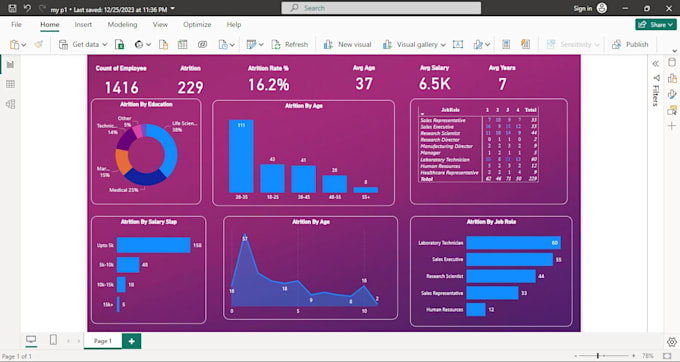Click the 26-35 bar in Attrition By Age

pos(241,156)
